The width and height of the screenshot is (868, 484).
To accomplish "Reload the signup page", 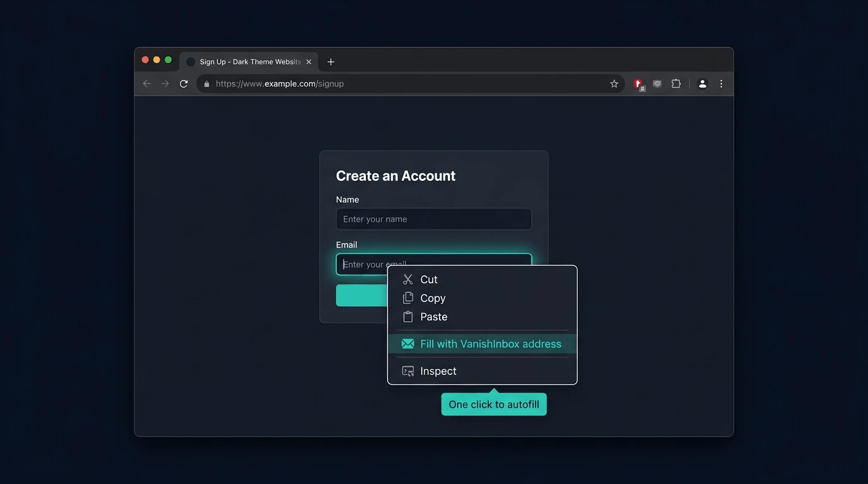I will (184, 84).
